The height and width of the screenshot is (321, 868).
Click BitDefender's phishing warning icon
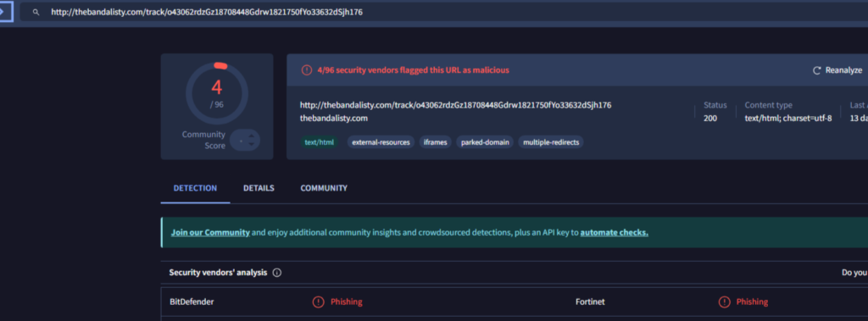319,302
